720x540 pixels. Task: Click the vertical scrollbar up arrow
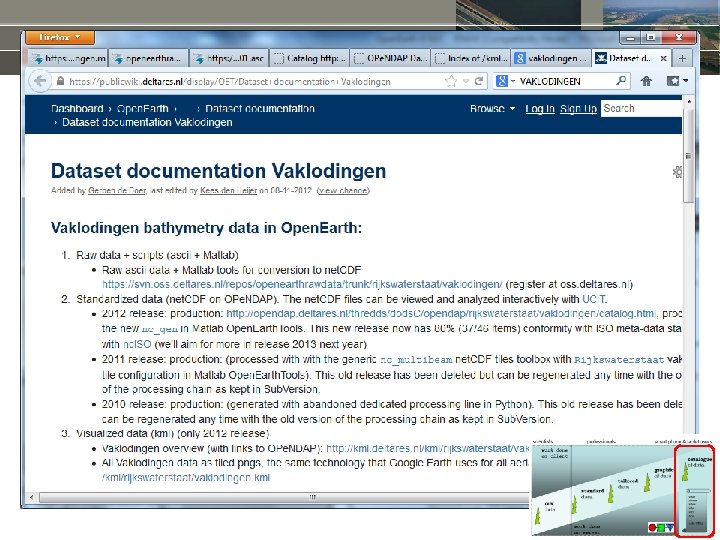[x=688, y=101]
